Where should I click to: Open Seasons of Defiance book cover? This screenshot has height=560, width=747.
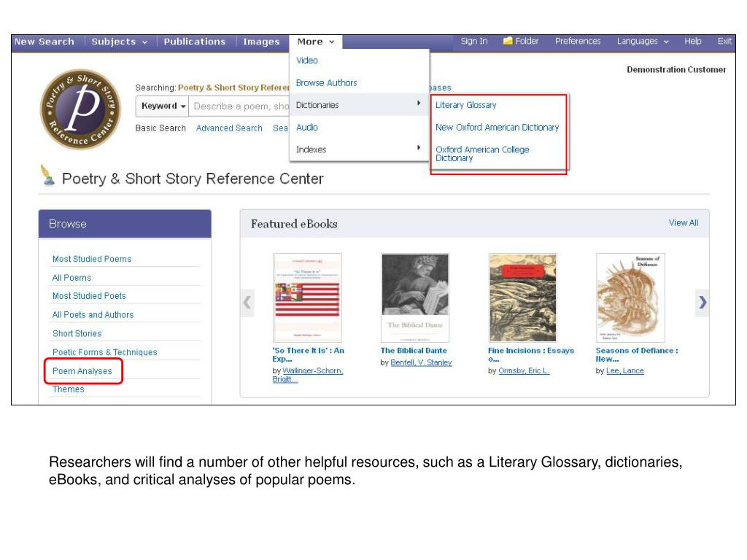630,297
